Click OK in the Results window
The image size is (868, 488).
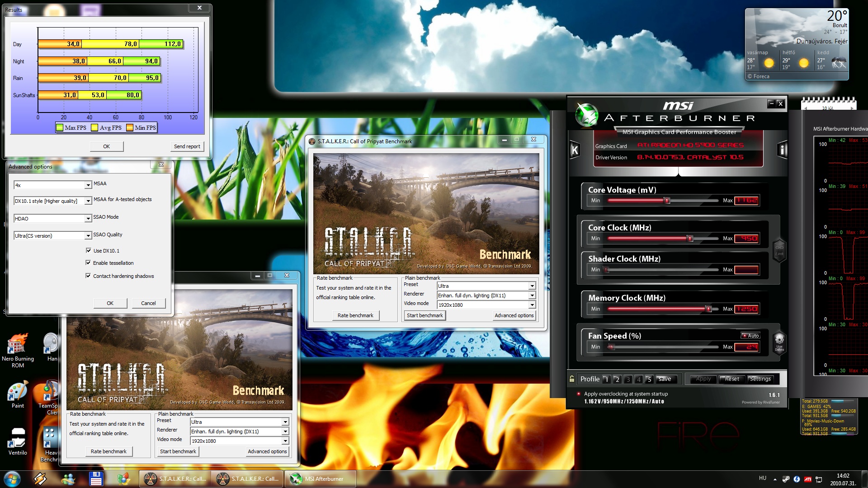(x=106, y=146)
